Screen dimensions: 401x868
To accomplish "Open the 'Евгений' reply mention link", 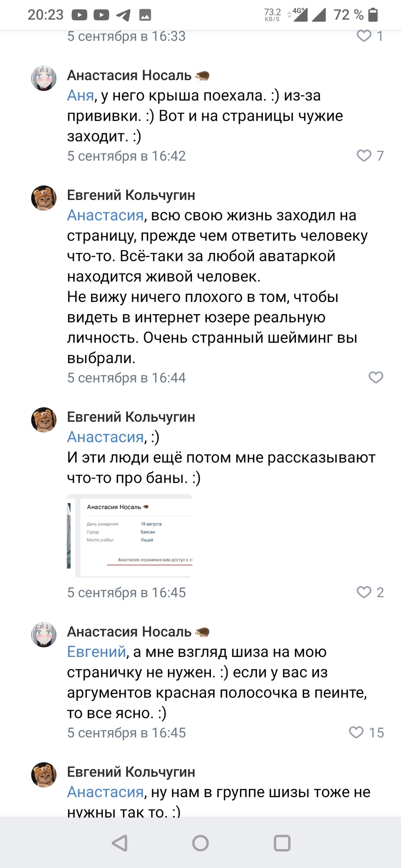I will pos(96,652).
